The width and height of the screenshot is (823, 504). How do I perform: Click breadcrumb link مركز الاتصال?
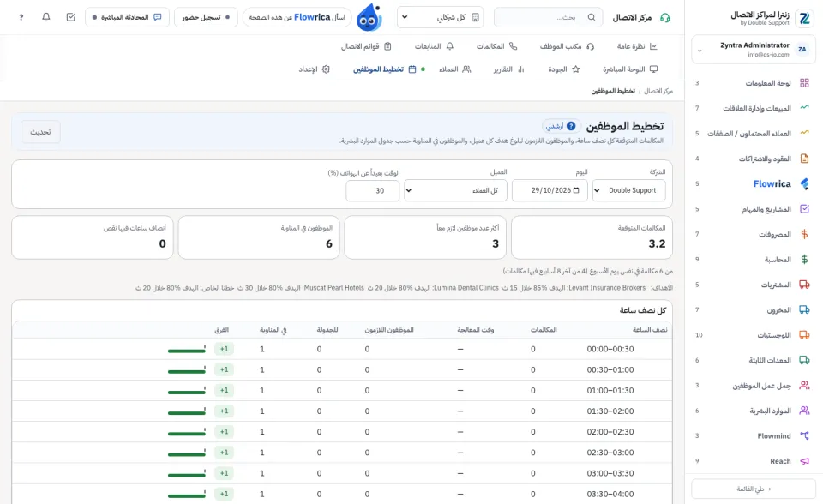point(658,91)
